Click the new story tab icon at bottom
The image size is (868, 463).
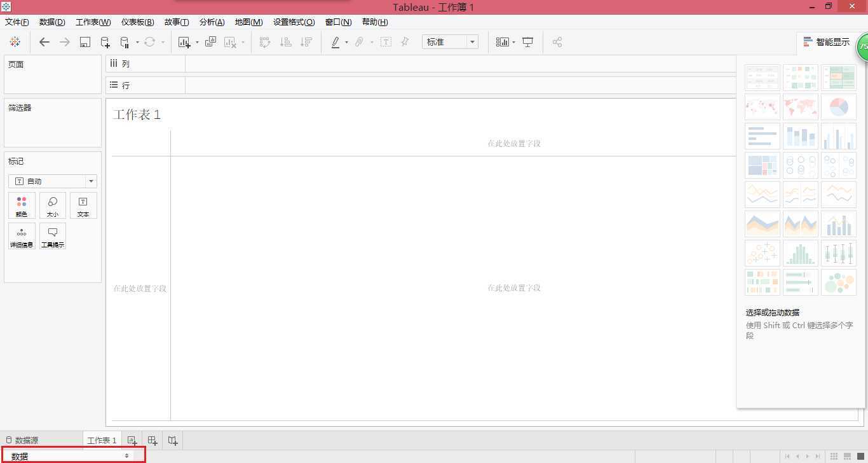coord(173,440)
